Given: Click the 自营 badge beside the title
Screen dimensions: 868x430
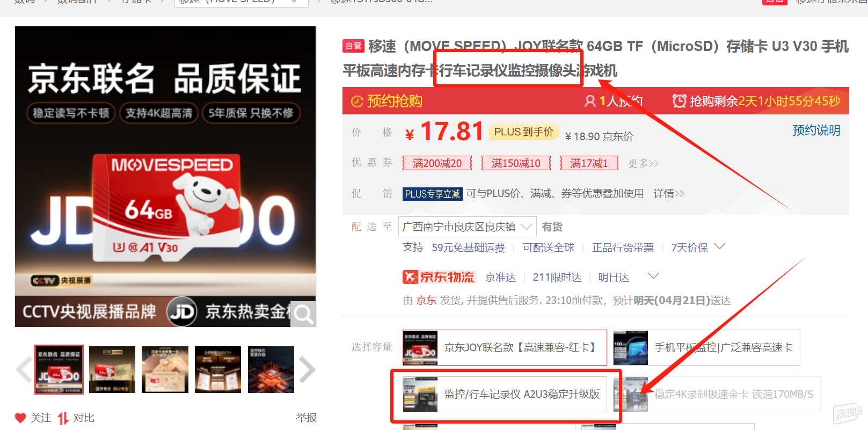Looking at the screenshot, I should [353, 46].
